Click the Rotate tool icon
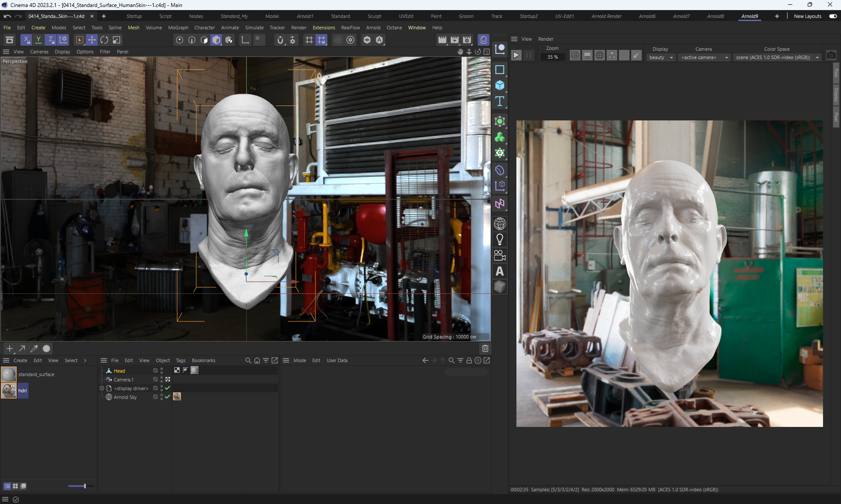Viewport: 841px width, 504px height. pyautogui.click(x=104, y=40)
